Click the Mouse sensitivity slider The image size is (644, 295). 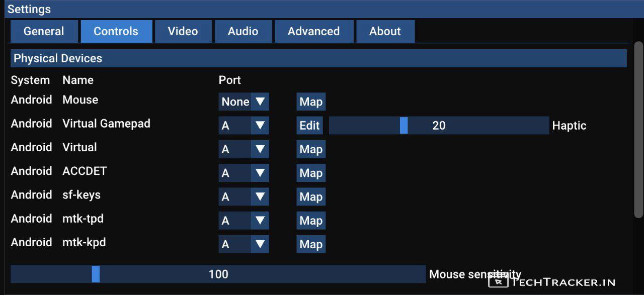pyautogui.click(x=218, y=274)
